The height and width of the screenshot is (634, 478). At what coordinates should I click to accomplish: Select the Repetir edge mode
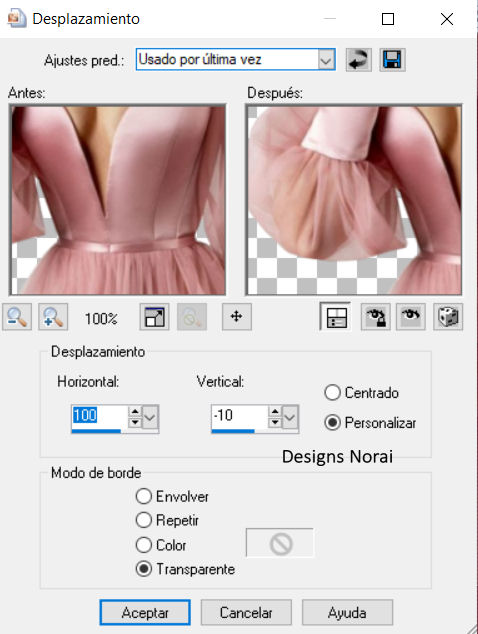[144, 520]
